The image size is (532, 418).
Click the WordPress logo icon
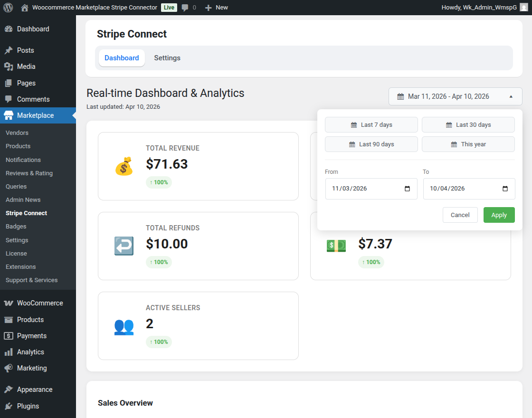pyautogui.click(x=8, y=8)
